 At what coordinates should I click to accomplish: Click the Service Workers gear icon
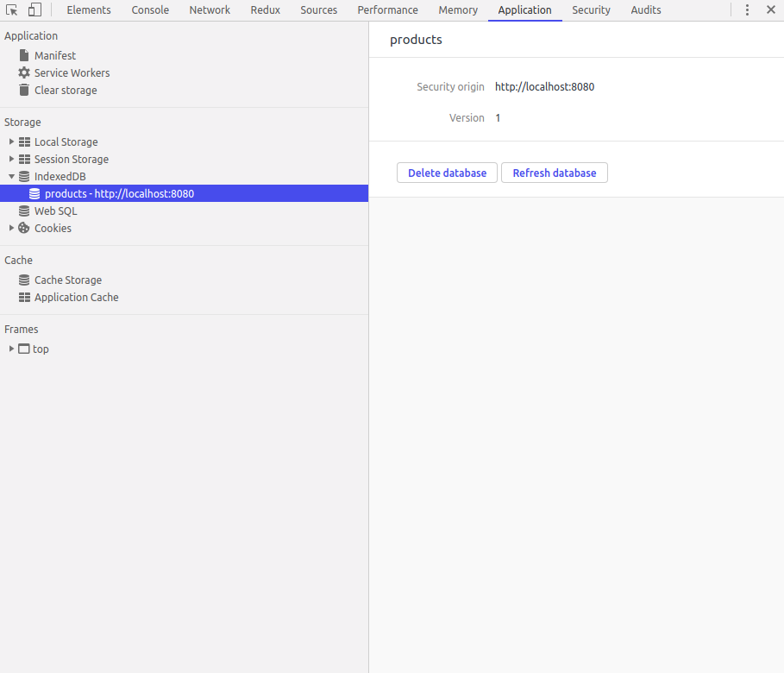pos(24,72)
